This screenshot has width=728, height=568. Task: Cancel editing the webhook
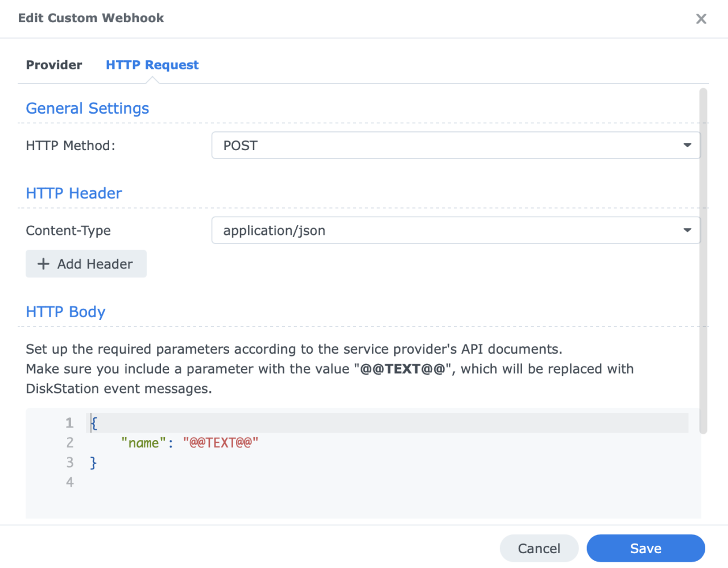[x=539, y=548]
